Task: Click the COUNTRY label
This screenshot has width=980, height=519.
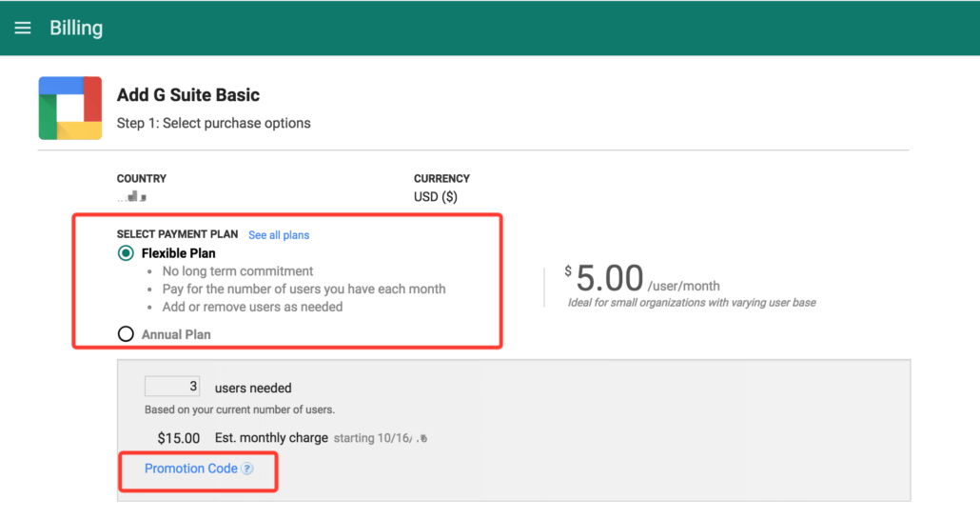Action: (142, 179)
